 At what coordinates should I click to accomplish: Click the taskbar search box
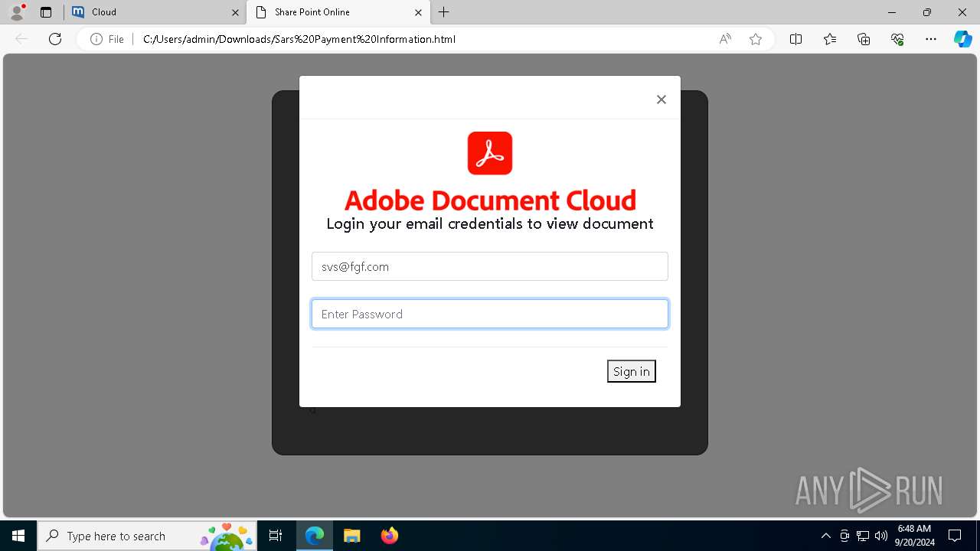tap(148, 536)
